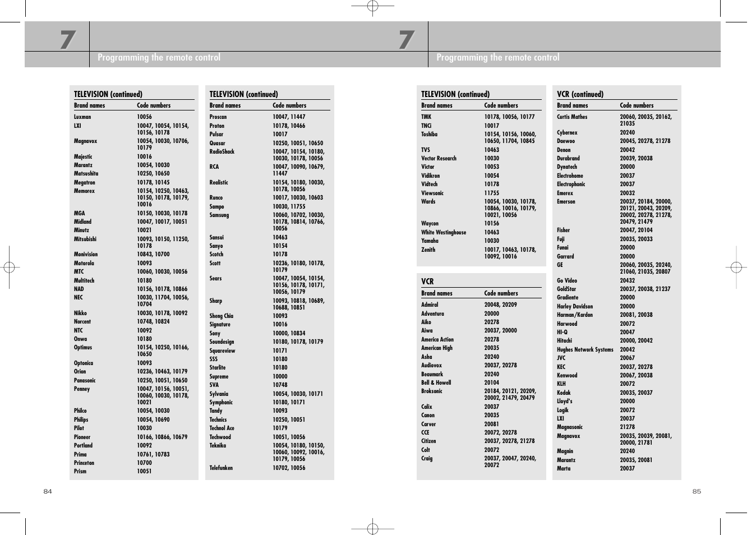Click the Penney brand entry
Screen dimensions: 756x535
click(82, 389)
